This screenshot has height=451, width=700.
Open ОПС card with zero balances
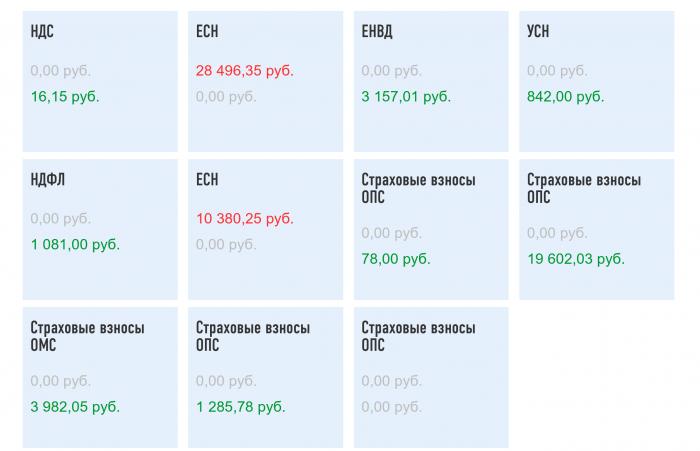(x=431, y=377)
